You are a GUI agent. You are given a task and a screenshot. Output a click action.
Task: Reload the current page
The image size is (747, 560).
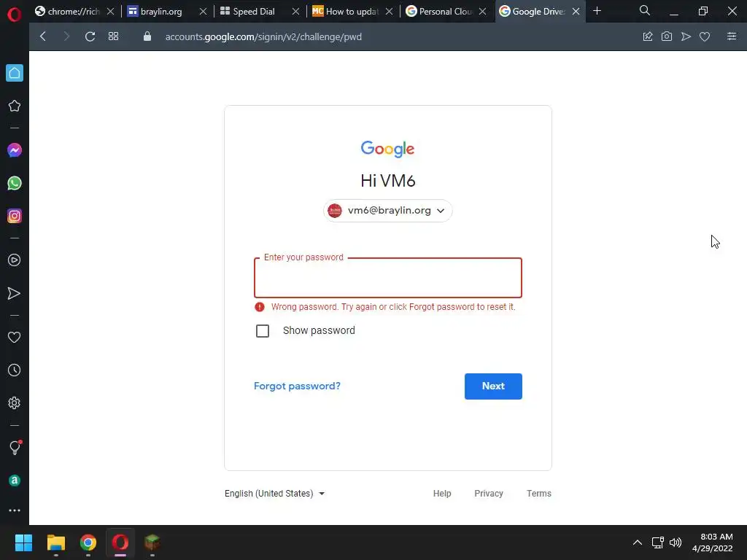[90, 36]
